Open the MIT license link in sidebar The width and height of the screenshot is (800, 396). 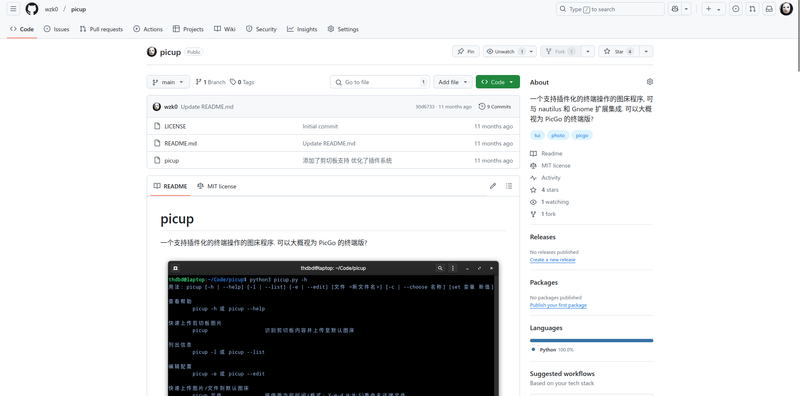(551, 166)
